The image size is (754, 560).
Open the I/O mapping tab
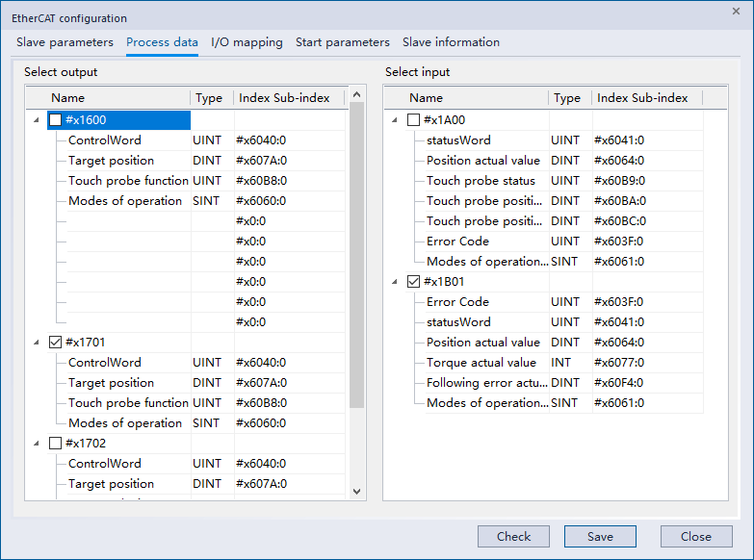[x=247, y=42]
